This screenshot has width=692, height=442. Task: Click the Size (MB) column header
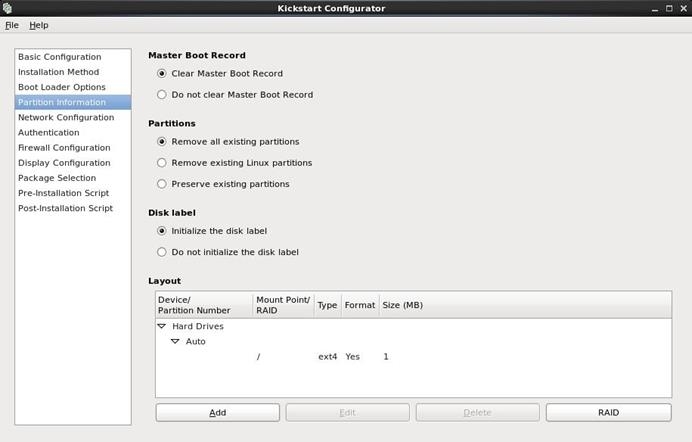coord(525,305)
